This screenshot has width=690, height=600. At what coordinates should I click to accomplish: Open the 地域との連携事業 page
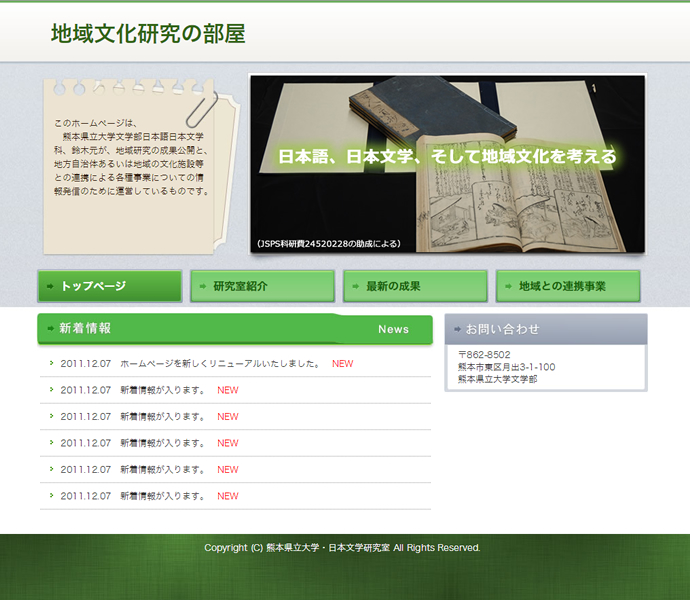568,286
